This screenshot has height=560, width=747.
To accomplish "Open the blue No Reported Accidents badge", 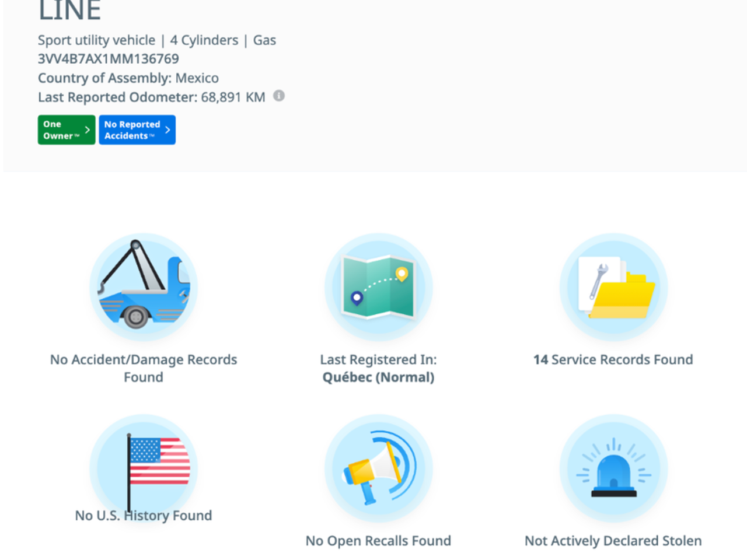I will tap(132, 129).
